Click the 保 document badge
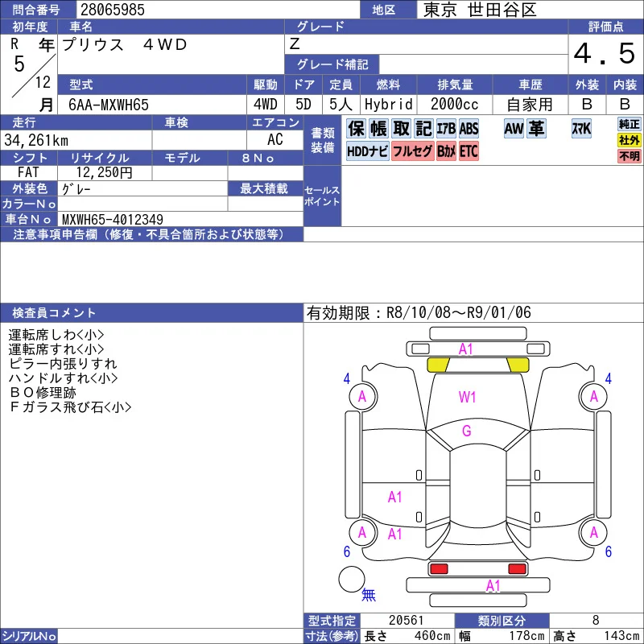644x644 pixels. (356, 129)
